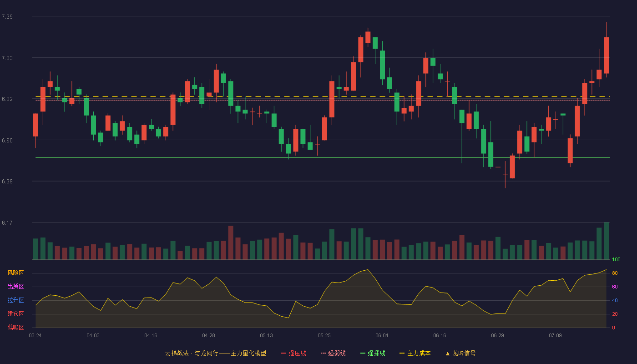Select the 03-24 date label
This screenshot has height=364, width=637.
[x=35, y=335]
